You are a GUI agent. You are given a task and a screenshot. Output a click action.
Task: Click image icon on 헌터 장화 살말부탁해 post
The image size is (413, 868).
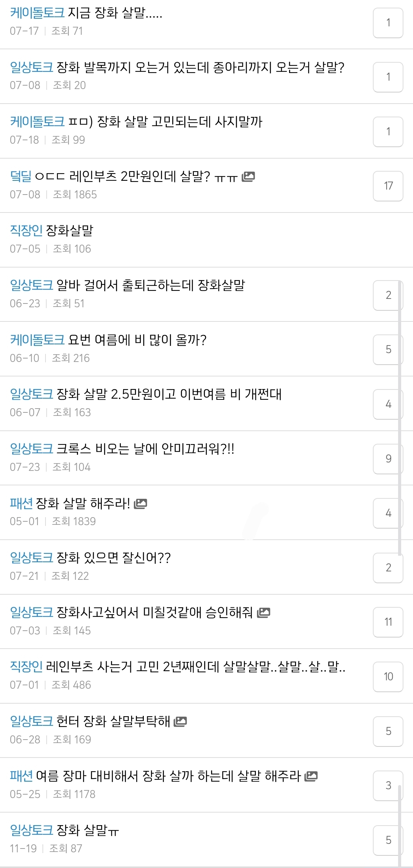click(x=180, y=722)
